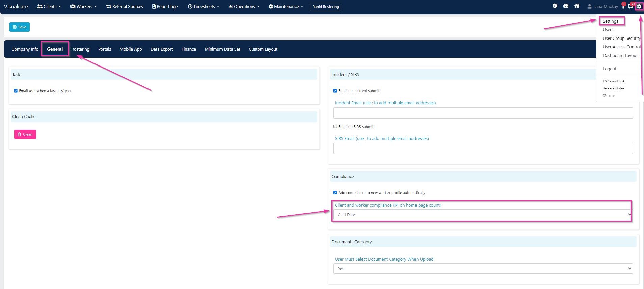Click the Documents Category section header
Image resolution: width=644 pixels, height=289 pixels.
coord(483,242)
